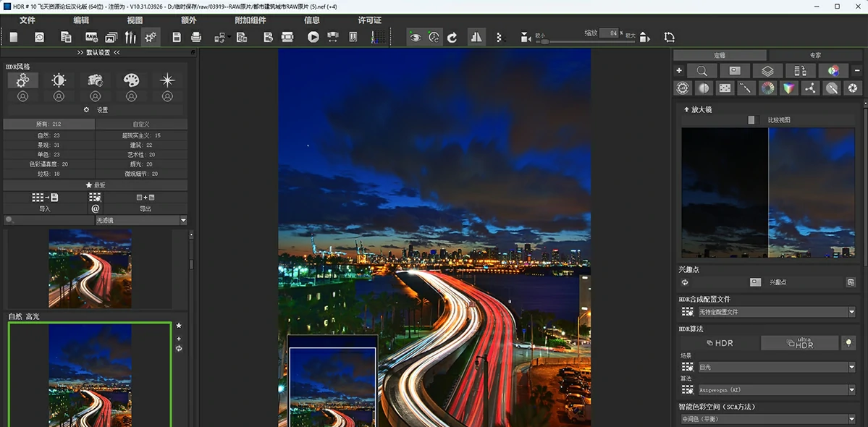Select the half-sun brightness HDR style icon
This screenshot has height=427, width=868.
59,80
